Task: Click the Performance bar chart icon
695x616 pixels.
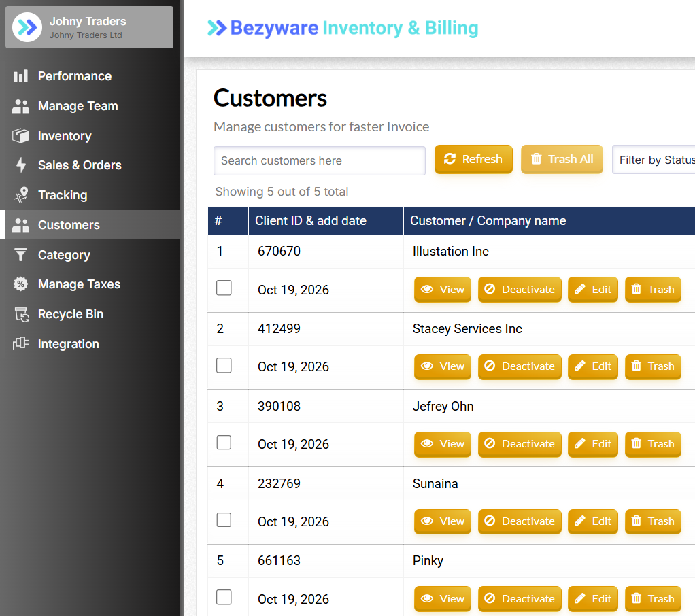Action: pyautogui.click(x=20, y=76)
